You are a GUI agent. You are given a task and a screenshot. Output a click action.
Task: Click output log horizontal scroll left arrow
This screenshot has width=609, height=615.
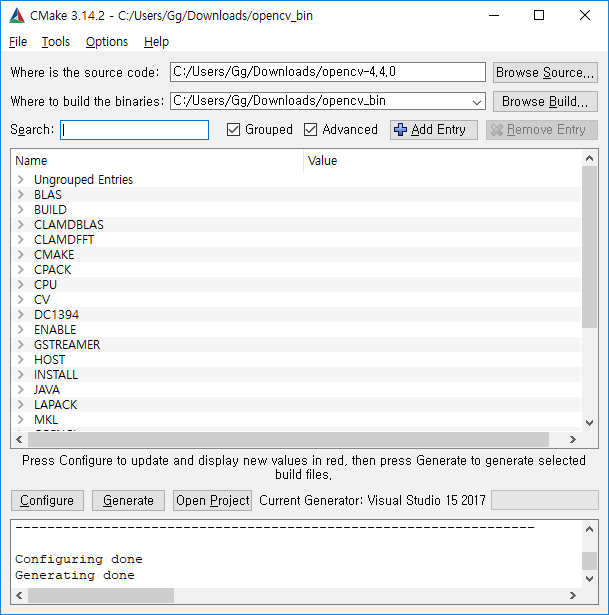[19, 595]
